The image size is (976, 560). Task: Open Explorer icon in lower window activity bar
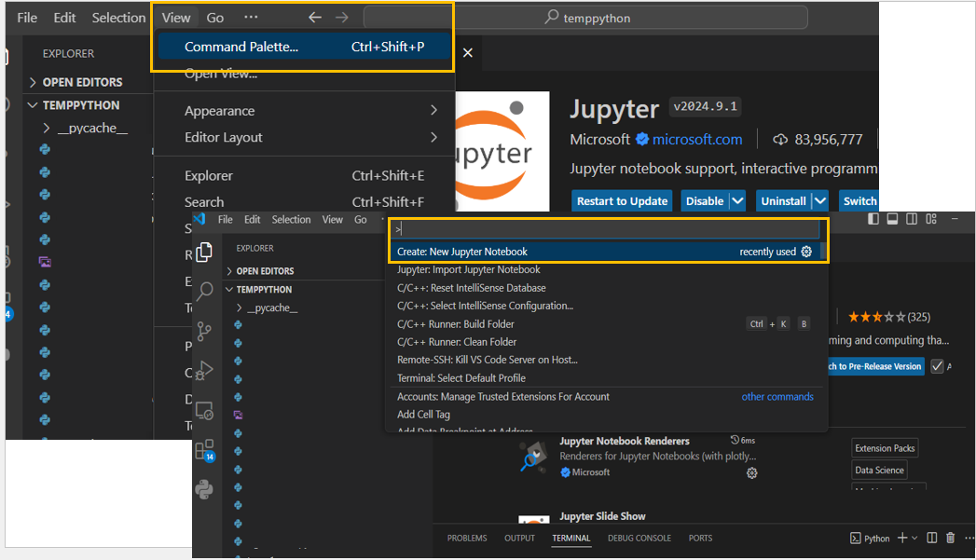tap(204, 252)
